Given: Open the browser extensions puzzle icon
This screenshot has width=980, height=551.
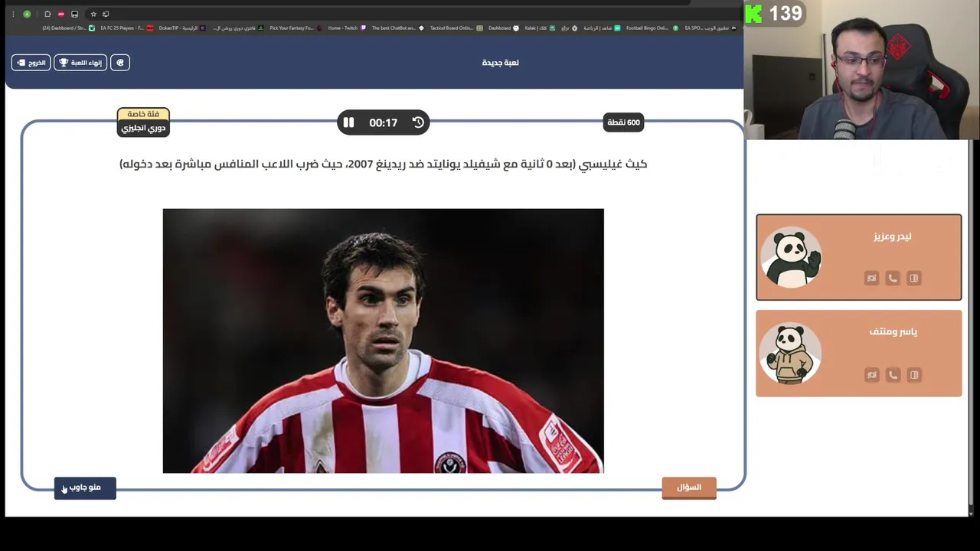Looking at the screenshot, I should [47, 14].
